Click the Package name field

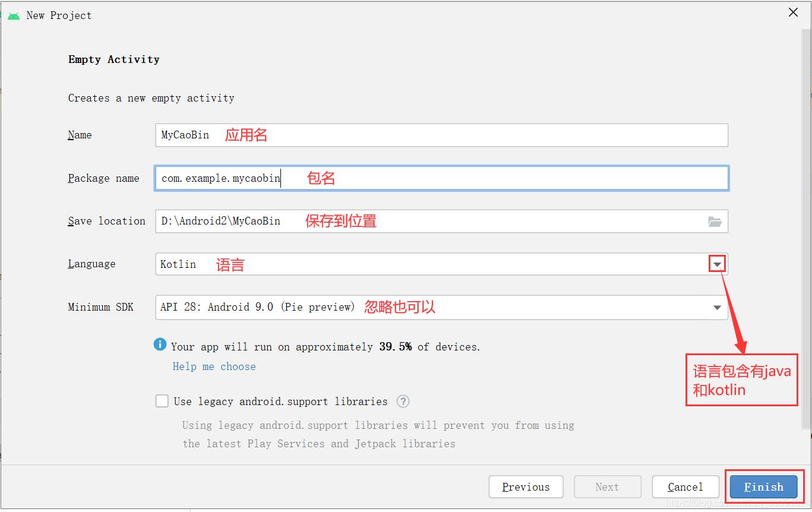pos(441,178)
